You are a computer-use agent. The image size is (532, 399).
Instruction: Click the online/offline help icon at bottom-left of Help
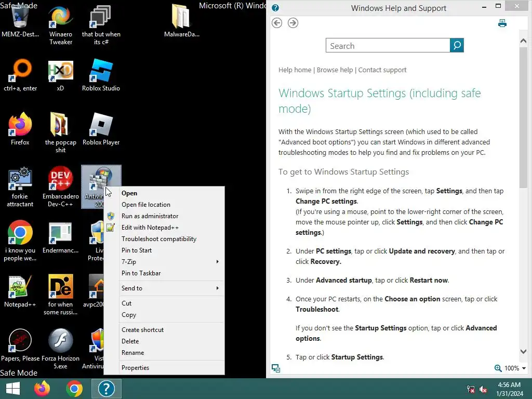pyautogui.click(x=276, y=368)
